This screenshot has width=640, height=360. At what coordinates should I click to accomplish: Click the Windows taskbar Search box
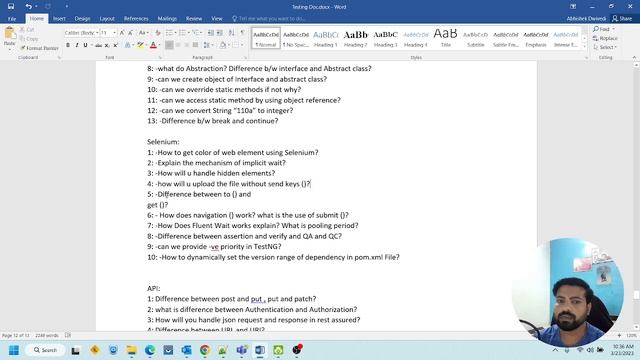coord(45,350)
